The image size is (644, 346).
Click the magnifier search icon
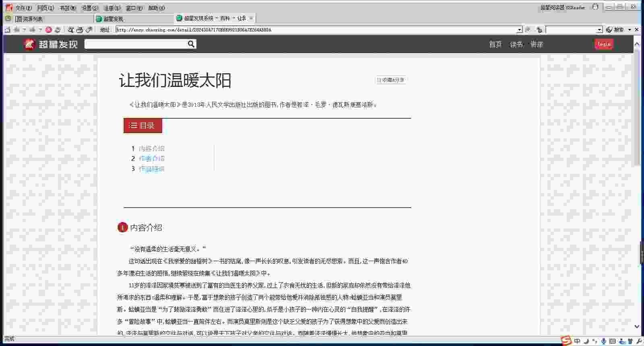coord(191,44)
